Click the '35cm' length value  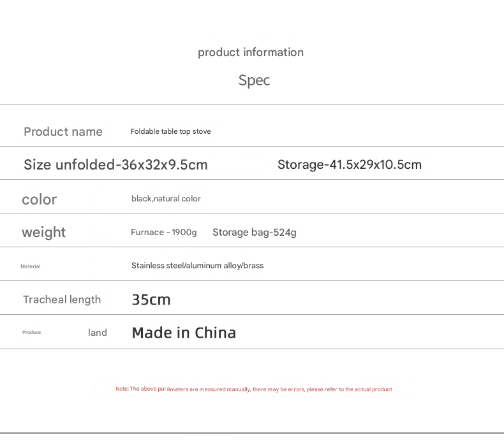(x=151, y=300)
